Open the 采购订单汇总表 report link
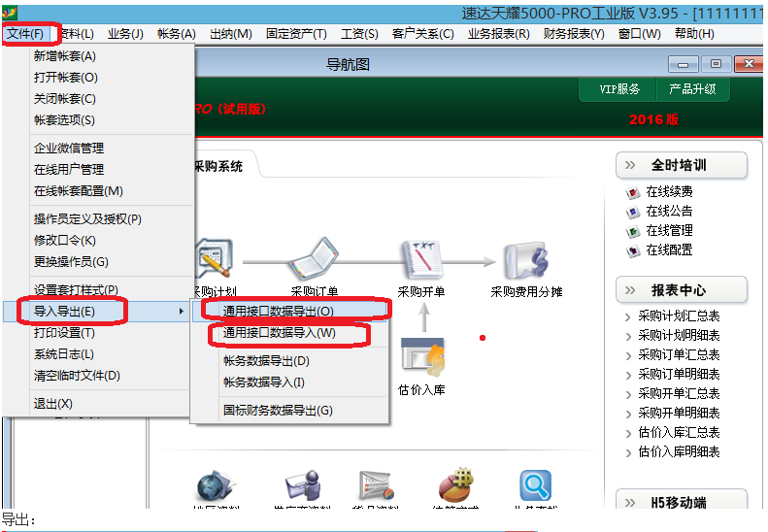Viewport: 768px width, 532px height. tap(679, 354)
